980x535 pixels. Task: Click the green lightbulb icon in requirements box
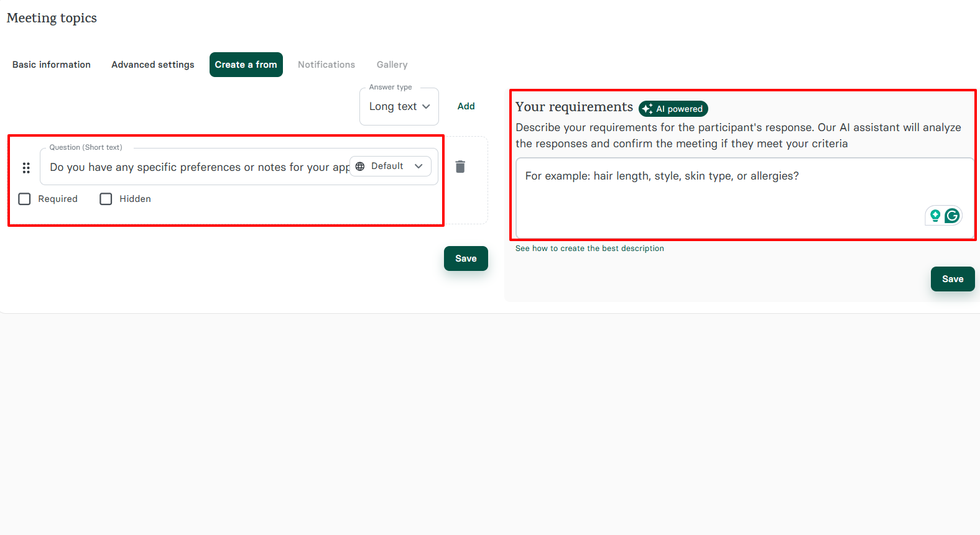935,216
